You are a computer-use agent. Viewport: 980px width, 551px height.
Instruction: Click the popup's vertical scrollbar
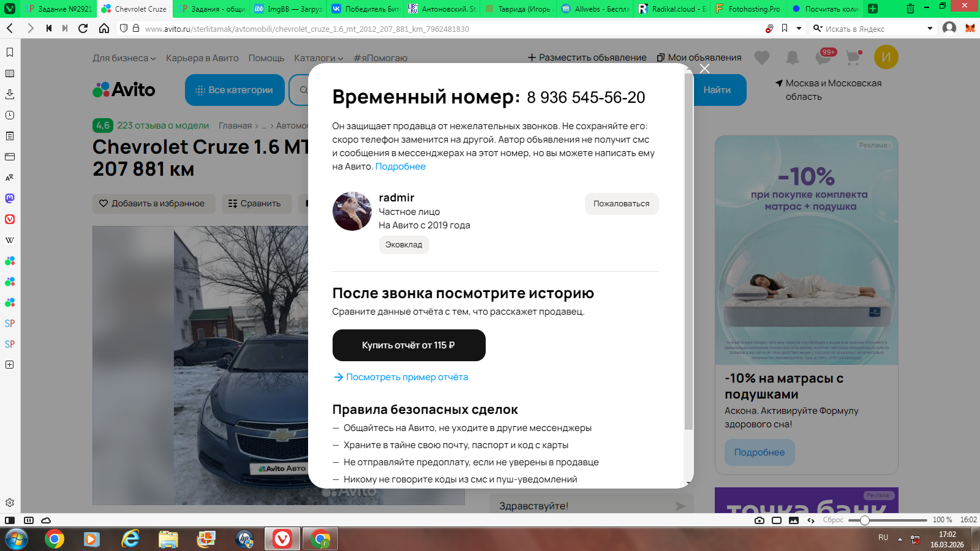[x=689, y=251]
